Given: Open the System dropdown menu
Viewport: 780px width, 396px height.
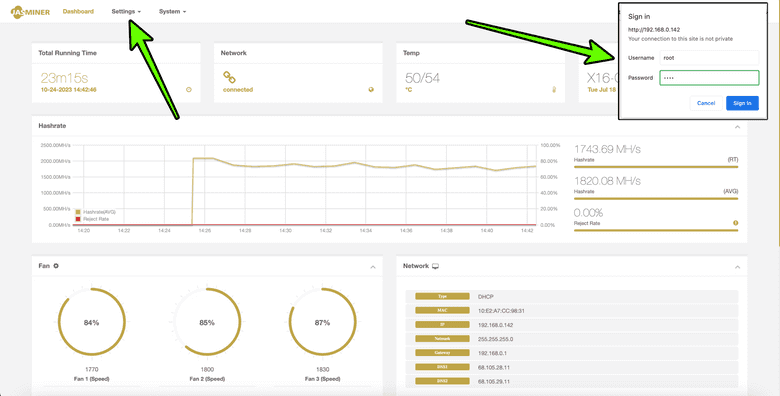Looking at the screenshot, I should point(172,11).
